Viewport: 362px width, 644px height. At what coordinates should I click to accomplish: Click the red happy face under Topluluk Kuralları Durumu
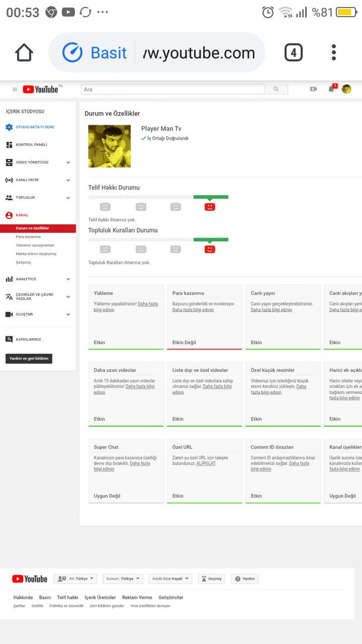pyautogui.click(x=210, y=249)
